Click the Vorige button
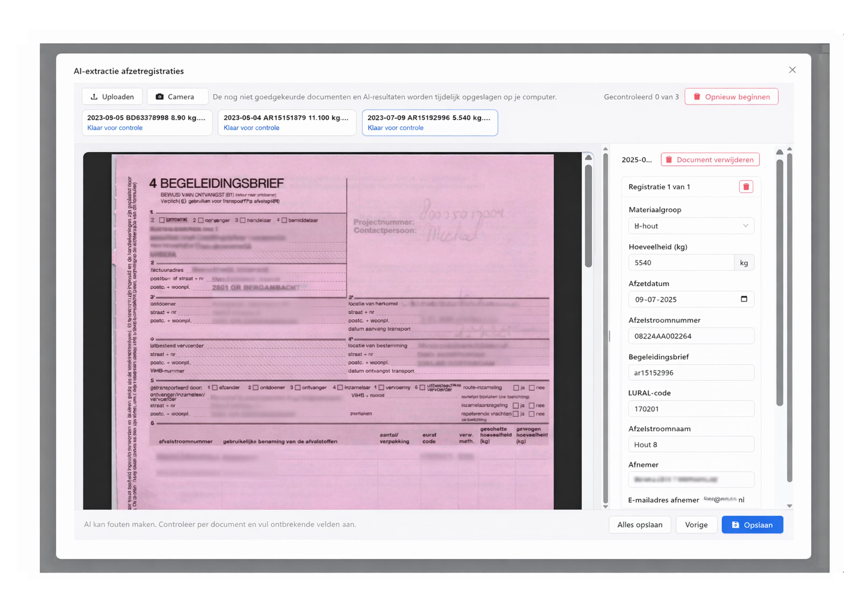This screenshot has width=868, height=614. pyautogui.click(x=696, y=525)
